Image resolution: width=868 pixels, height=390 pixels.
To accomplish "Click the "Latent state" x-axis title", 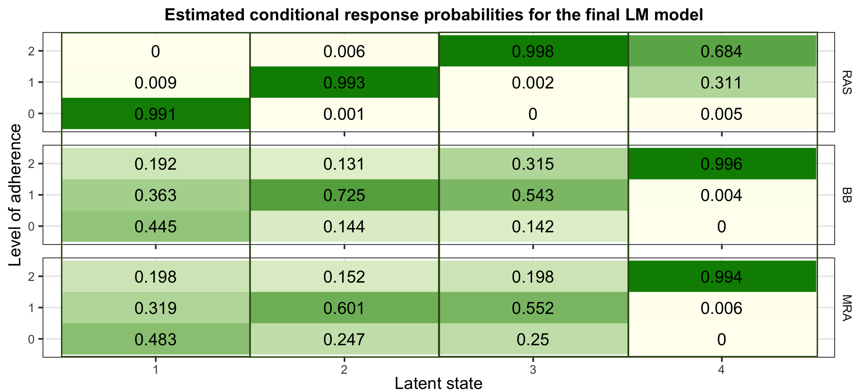I will point(438,383).
